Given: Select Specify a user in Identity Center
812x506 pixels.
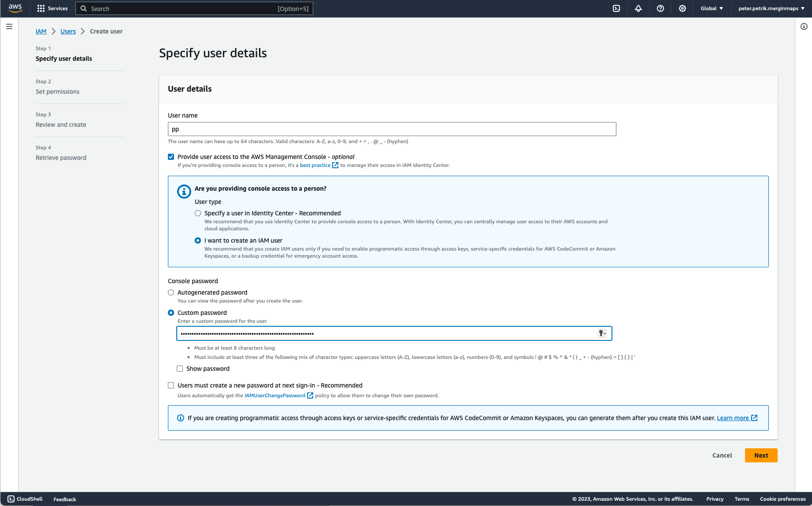Looking at the screenshot, I should pyautogui.click(x=198, y=213).
